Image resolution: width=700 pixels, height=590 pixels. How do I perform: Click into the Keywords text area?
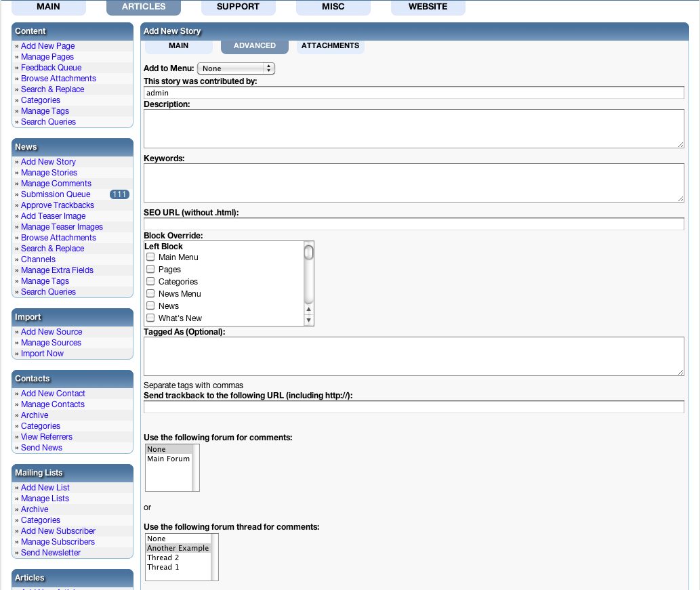click(414, 183)
